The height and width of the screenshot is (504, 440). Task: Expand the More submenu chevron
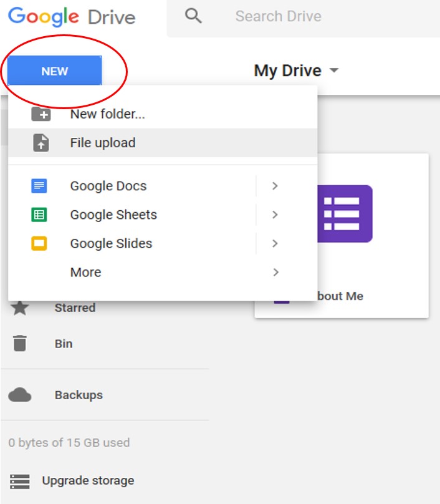click(x=275, y=272)
